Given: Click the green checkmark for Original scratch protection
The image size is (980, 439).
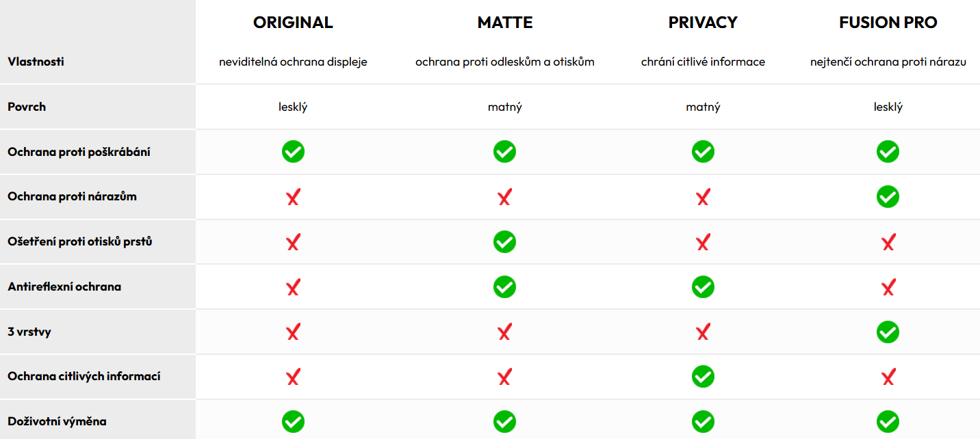Looking at the screenshot, I should pyautogui.click(x=293, y=152).
